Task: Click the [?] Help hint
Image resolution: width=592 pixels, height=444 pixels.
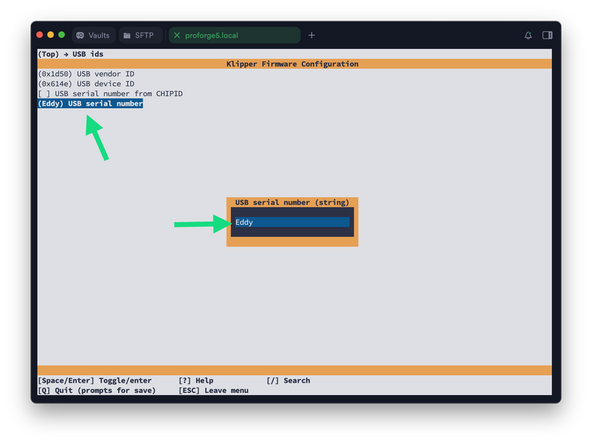Action: tap(196, 381)
